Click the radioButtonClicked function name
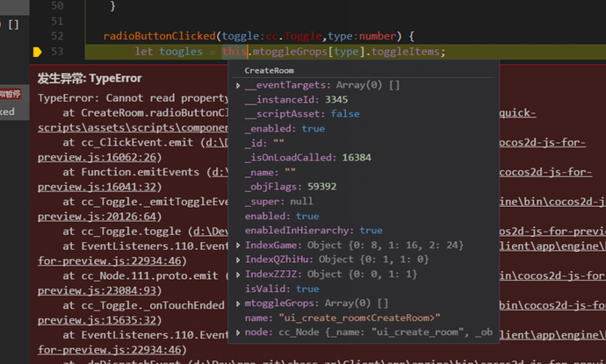This screenshot has height=364, width=606. click(159, 36)
